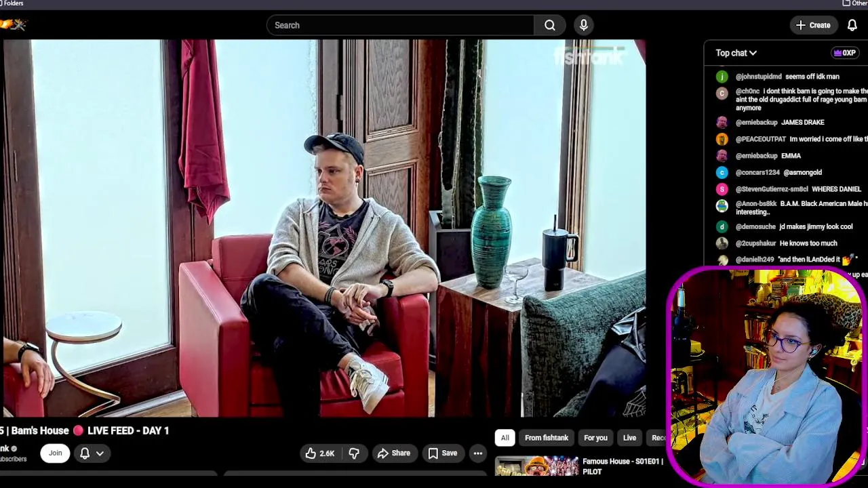The height and width of the screenshot is (488, 868).
Task: Click StevenGutierrez-sm8cl avatar in chat
Action: (x=722, y=189)
